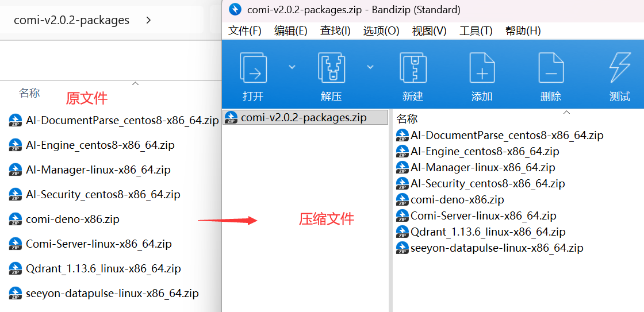Select Qdrant_1.13.6_linux-x86_64.zip in Explorer window
The image size is (644, 312).
(103, 268)
